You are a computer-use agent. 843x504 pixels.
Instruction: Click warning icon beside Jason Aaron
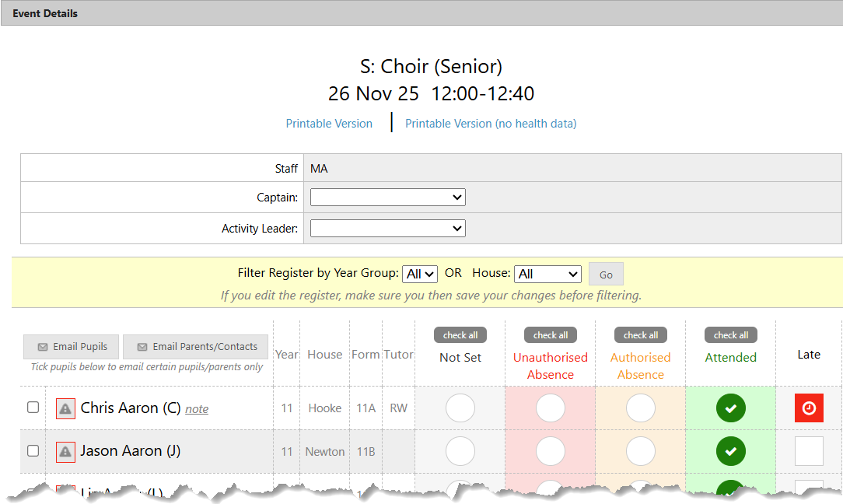point(65,451)
